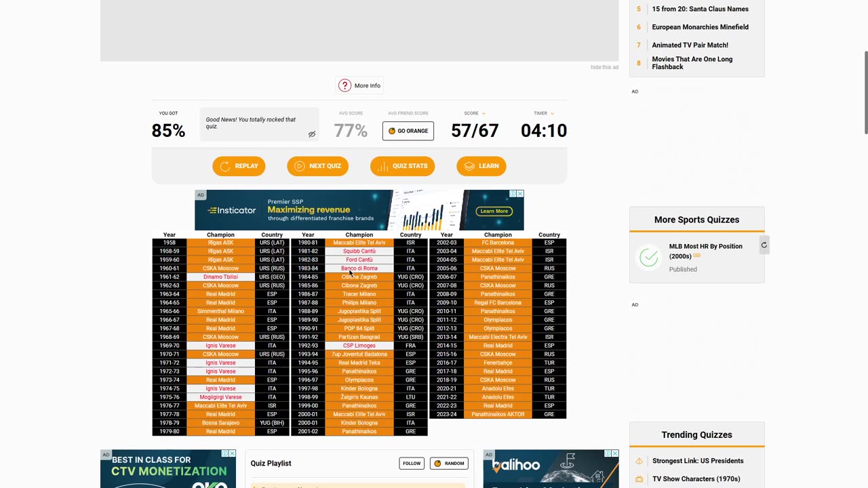Click the page vertical scrollbar thumb

pos(865,93)
